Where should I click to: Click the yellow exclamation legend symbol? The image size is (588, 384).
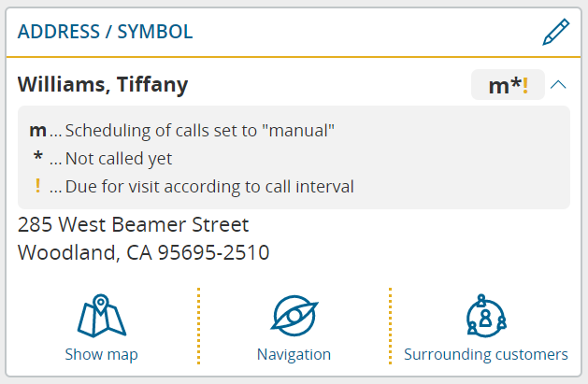tap(38, 186)
